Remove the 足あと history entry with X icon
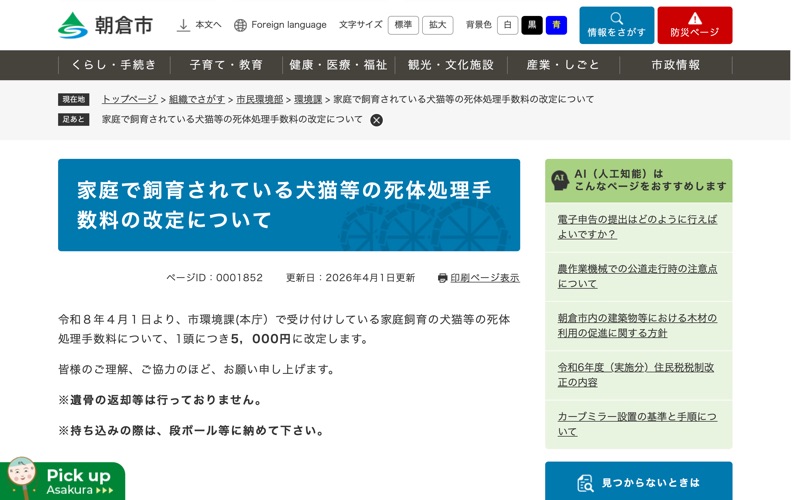Screen dimensions: 800x500 pos(377,120)
